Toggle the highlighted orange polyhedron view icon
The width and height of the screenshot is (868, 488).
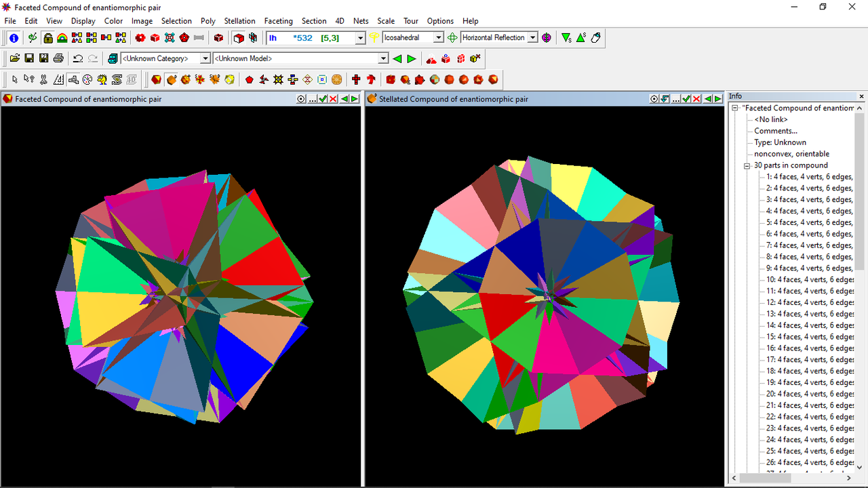tap(172, 79)
